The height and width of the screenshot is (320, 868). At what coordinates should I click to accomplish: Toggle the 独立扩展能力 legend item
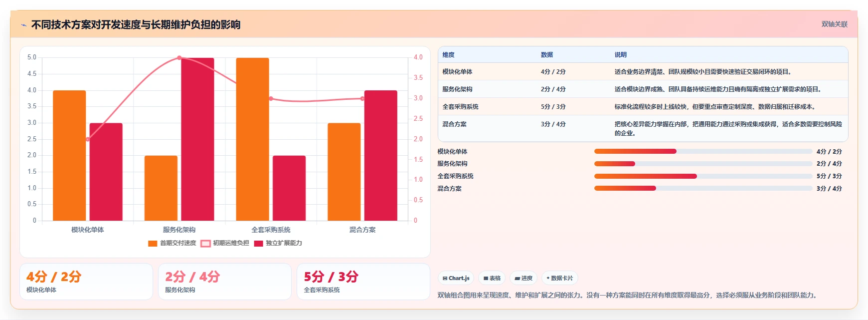click(x=278, y=243)
